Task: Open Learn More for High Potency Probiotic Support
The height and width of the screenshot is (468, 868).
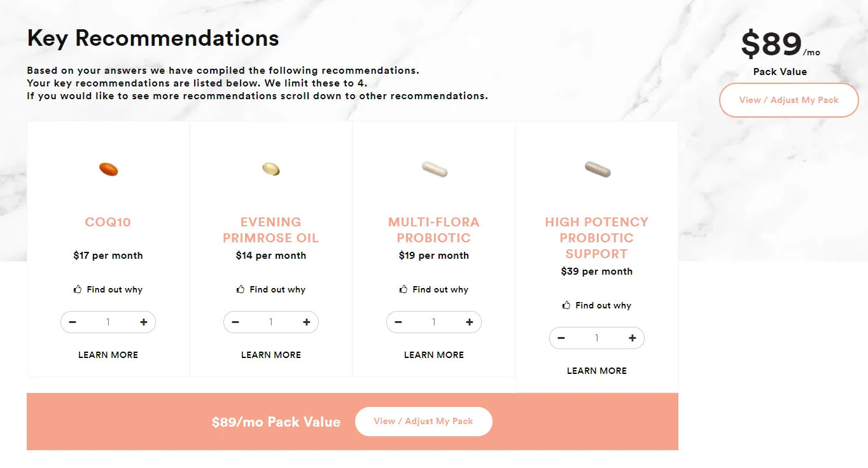Action: 597,371
